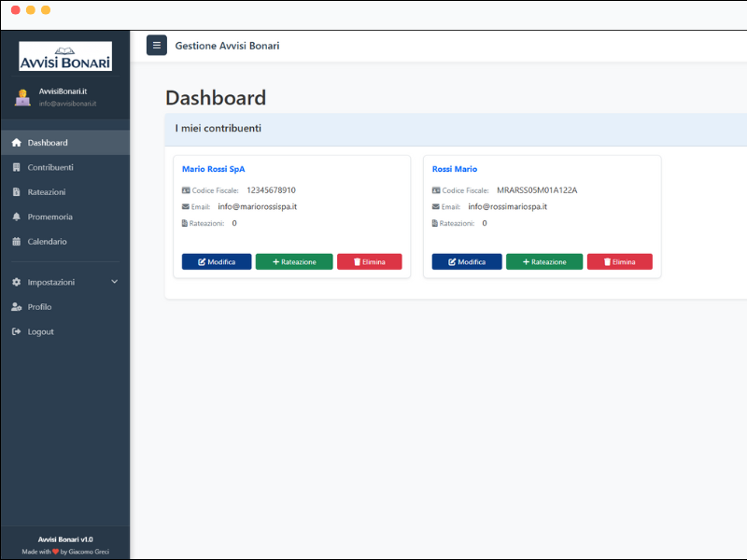
Task: Click the Promemoria bell icon
Action: click(16, 217)
